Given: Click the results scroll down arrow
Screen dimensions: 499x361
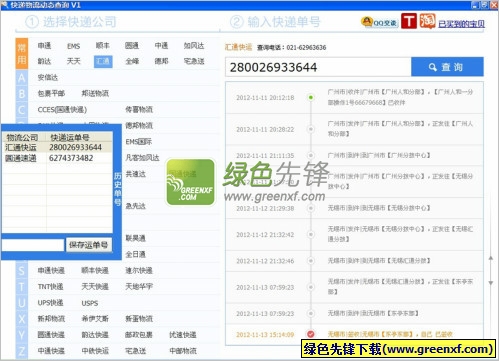Looking at the screenshot, I should coord(491,283).
